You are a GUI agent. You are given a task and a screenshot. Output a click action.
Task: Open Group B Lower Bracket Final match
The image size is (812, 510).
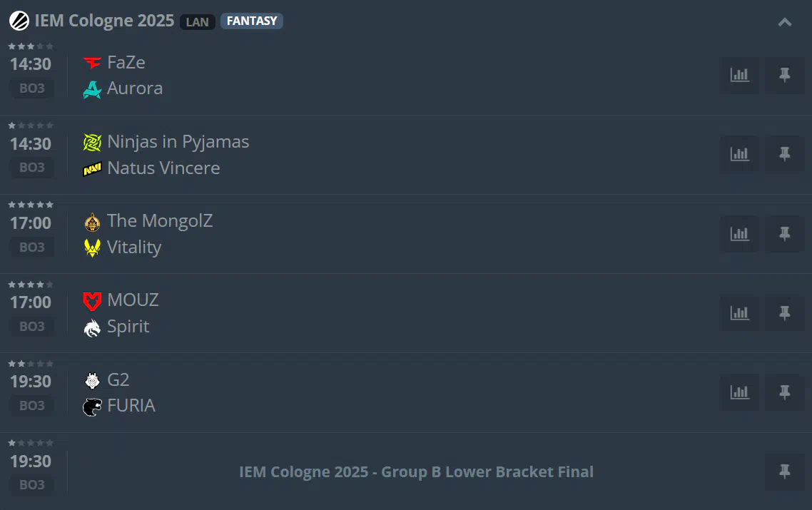point(416,471)
